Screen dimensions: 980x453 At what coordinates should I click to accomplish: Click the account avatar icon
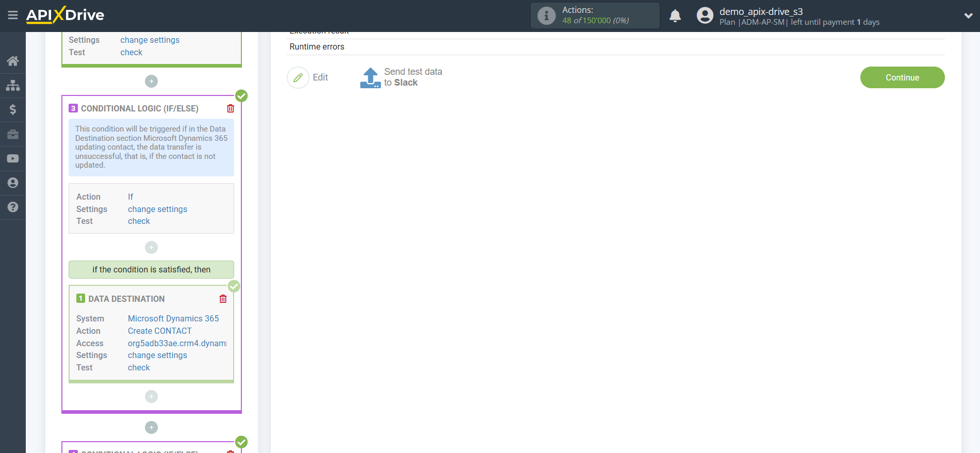(x=705, y=15)
